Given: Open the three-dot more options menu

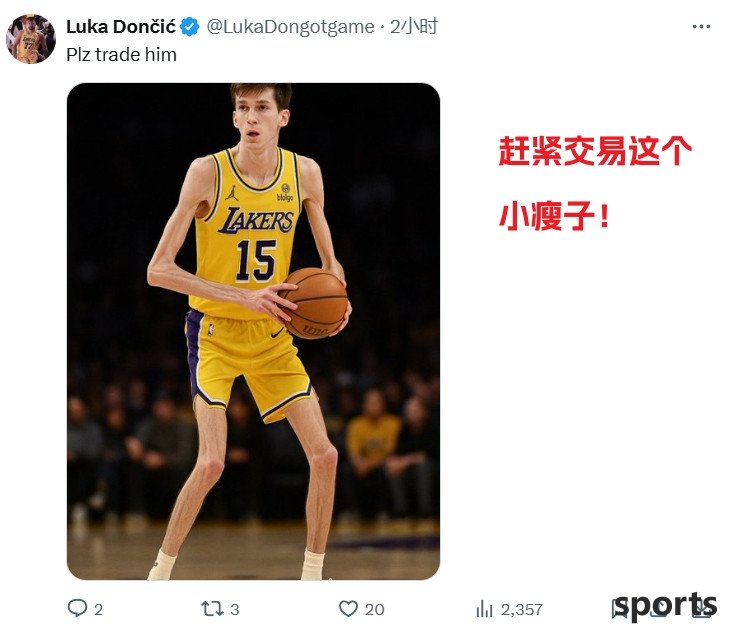Looking at the screenshot, I should coord(701,27).
